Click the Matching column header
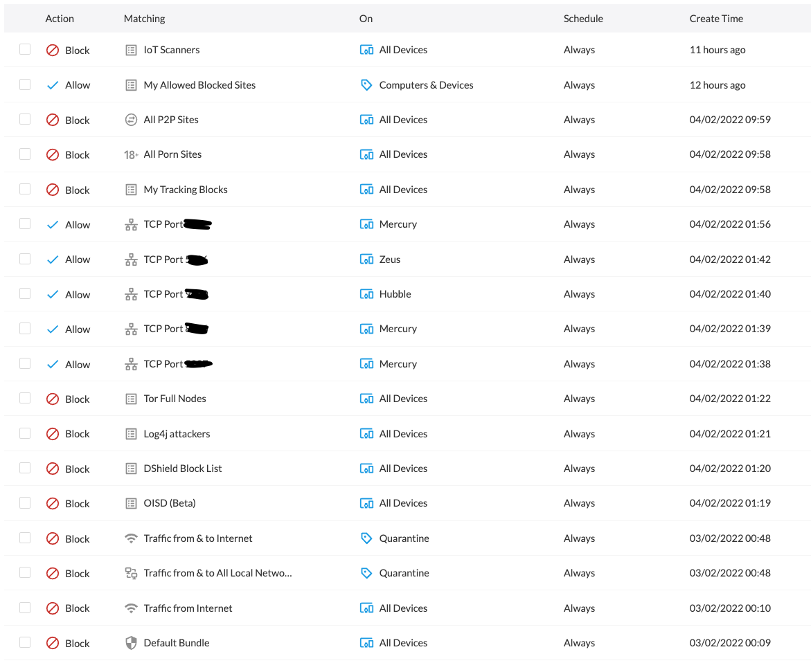This screenshot has height=672, width=811. point(144,19)
